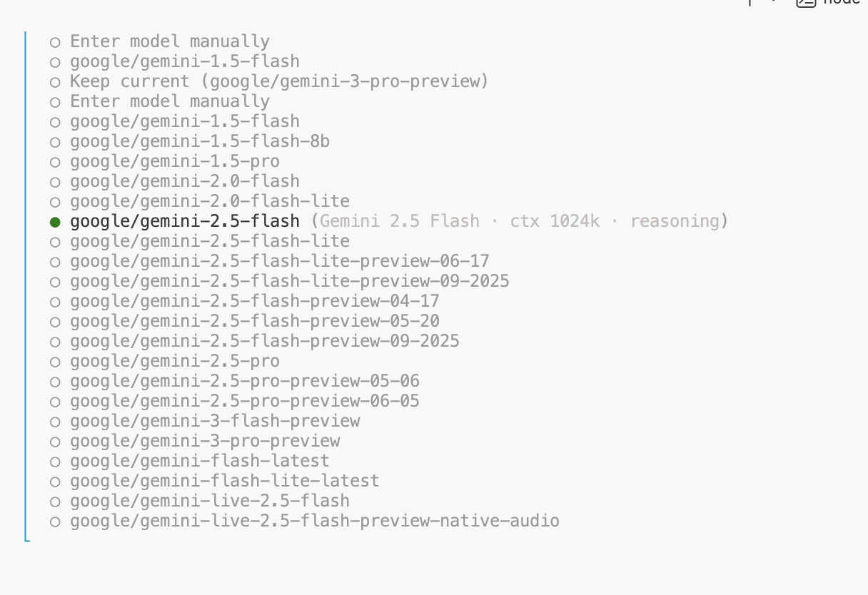Click the node terminal icon

tap(806, 2)
